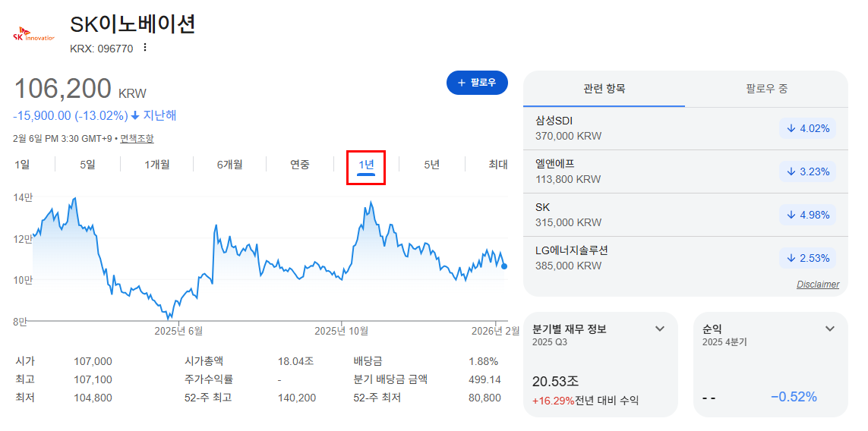868x431 pixels.
Task: Click the 2.53% down change badge
Action: [x=807, y=258]
